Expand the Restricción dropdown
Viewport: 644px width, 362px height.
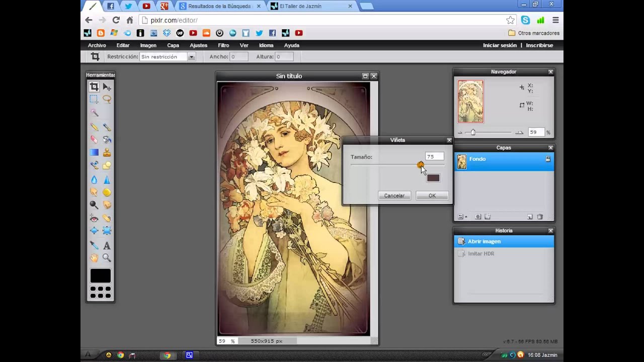point(191,57)
